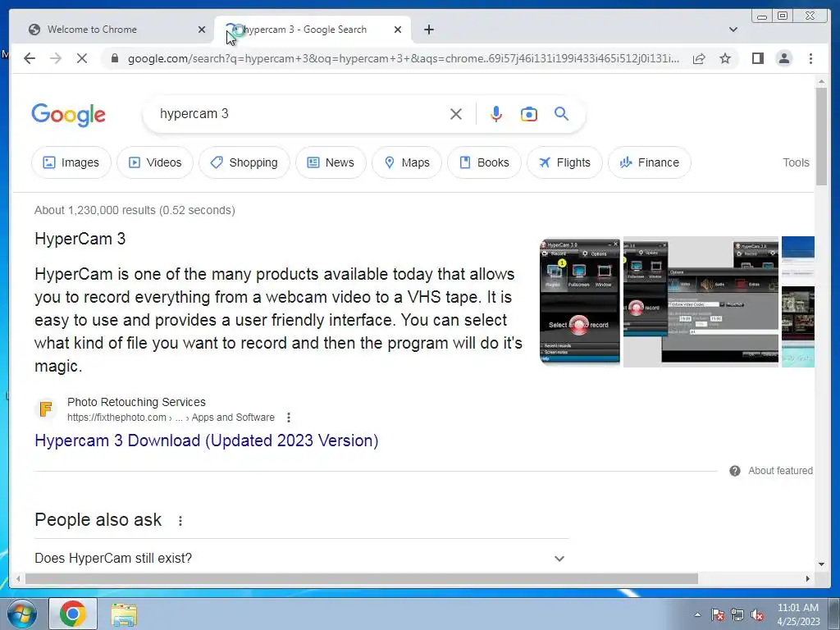
Task: Click About featured snippets help icon
Action: (735, 470)
